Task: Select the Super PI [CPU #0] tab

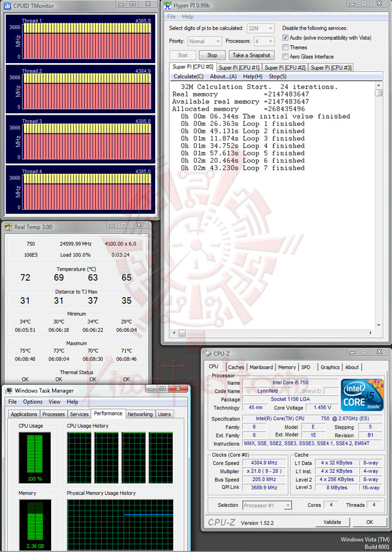Action: pos(193,67)
